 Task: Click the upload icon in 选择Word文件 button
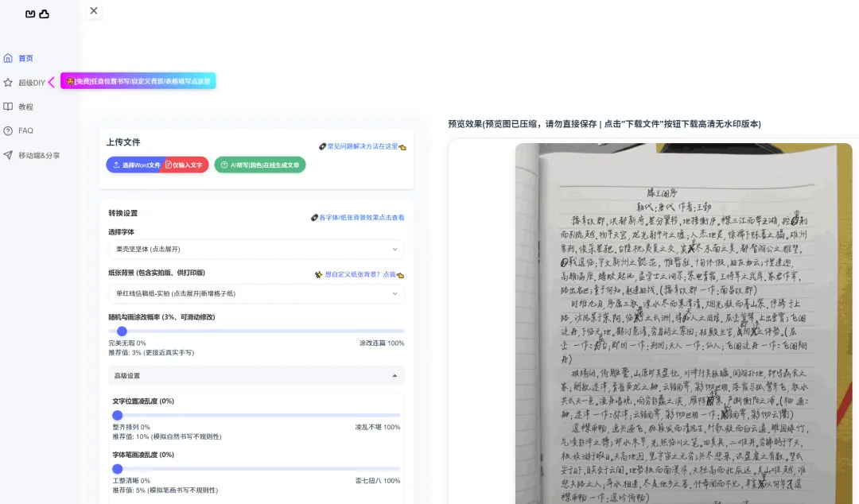click(x=116, y=165)
